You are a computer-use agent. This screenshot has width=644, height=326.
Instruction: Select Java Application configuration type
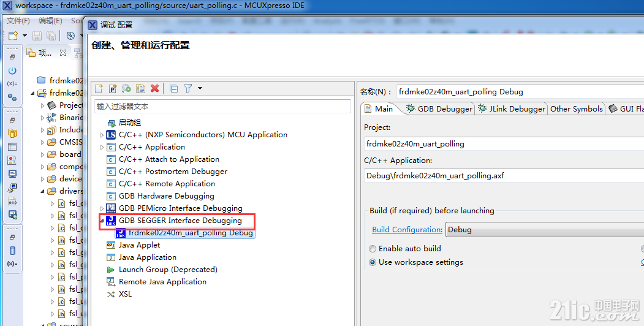pos(148,257)
